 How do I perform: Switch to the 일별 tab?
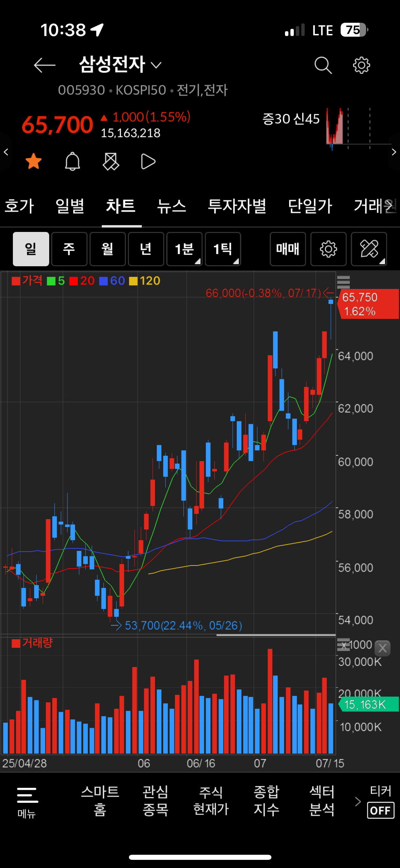tap(70, 206)
